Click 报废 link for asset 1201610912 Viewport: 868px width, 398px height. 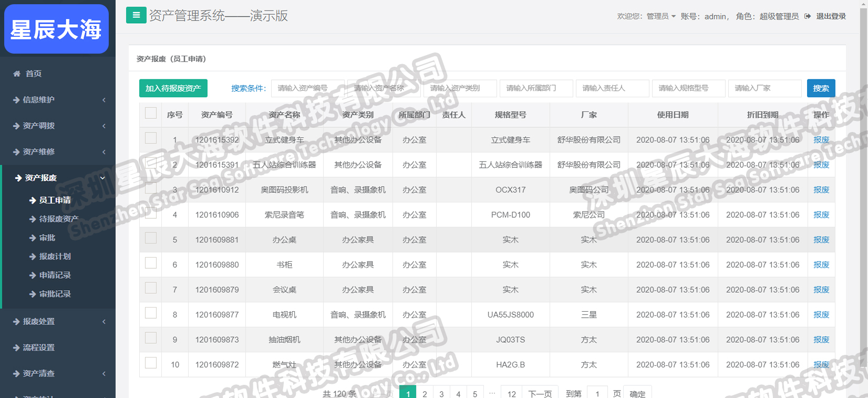tap(821, 190)
